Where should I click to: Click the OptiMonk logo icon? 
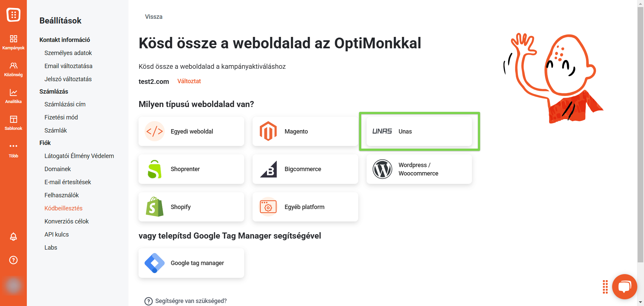(x=13, y=15)
